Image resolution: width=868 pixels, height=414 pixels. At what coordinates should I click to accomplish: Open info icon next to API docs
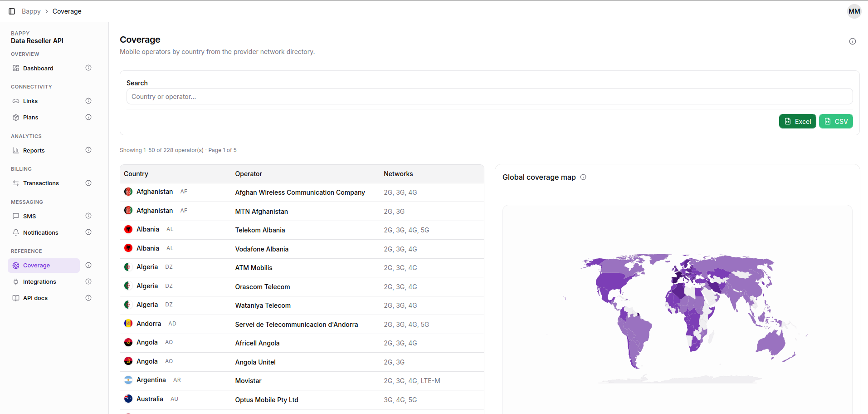[88, 298]
